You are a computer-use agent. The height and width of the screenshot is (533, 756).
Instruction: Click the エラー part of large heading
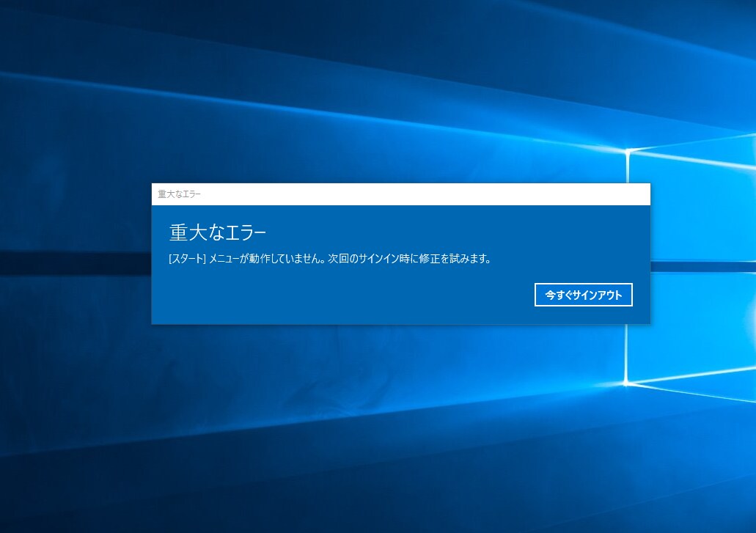coord(246,232)
